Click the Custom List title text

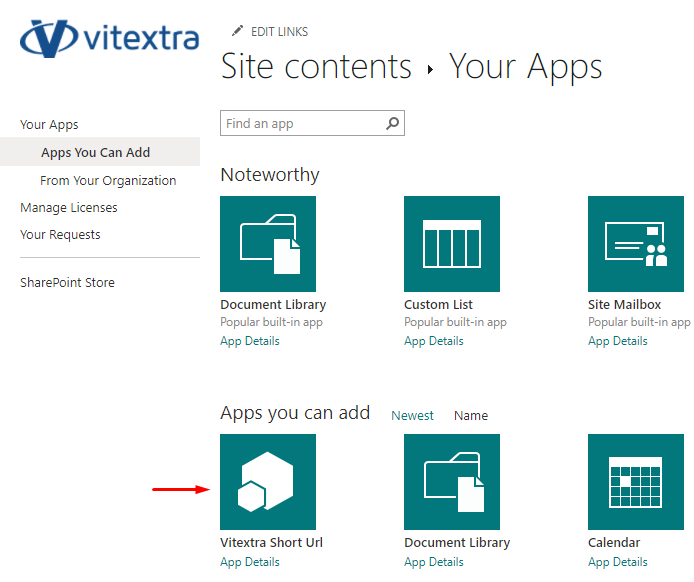click(x=438, y=304)
